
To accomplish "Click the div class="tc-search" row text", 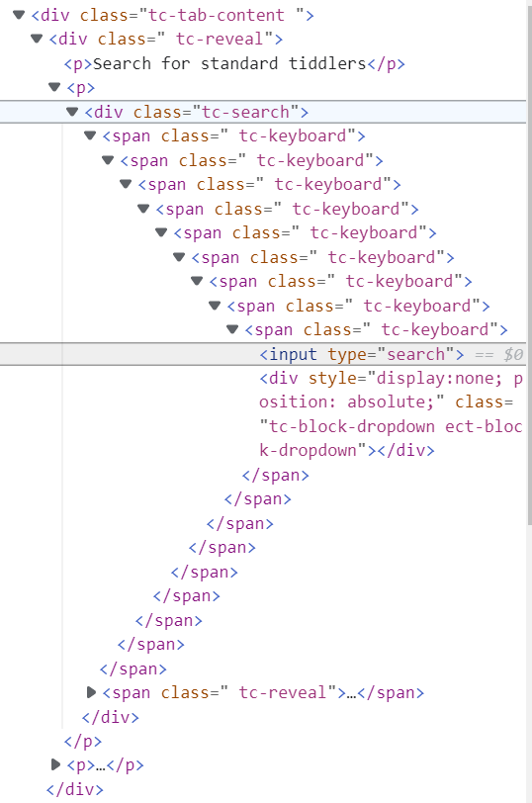I will tap(197, 112).
